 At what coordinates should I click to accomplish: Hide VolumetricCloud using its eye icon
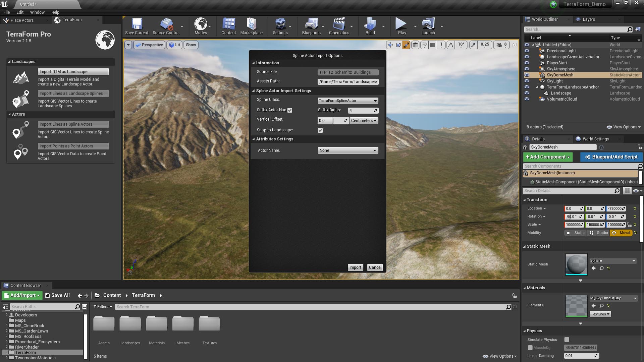527,99
